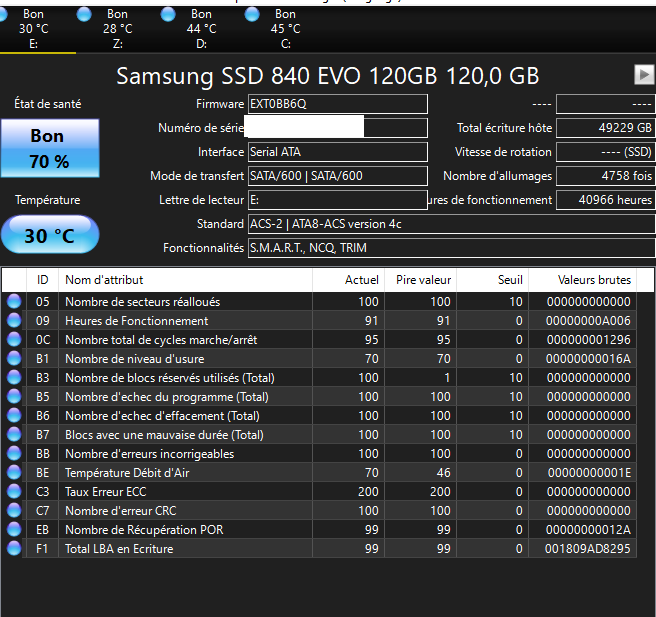
Task: Select row Nombre total de cycles marche/arrêt
Action: click(x=319, y=339)
